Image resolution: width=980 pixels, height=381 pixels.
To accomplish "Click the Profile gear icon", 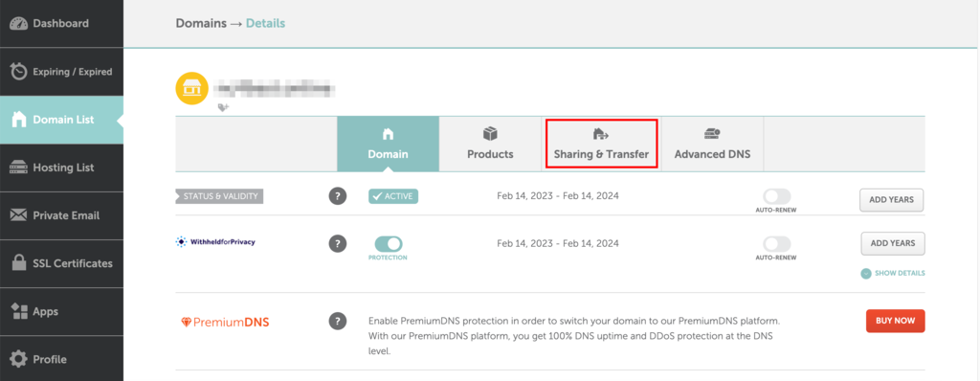I will coord(19,359).
